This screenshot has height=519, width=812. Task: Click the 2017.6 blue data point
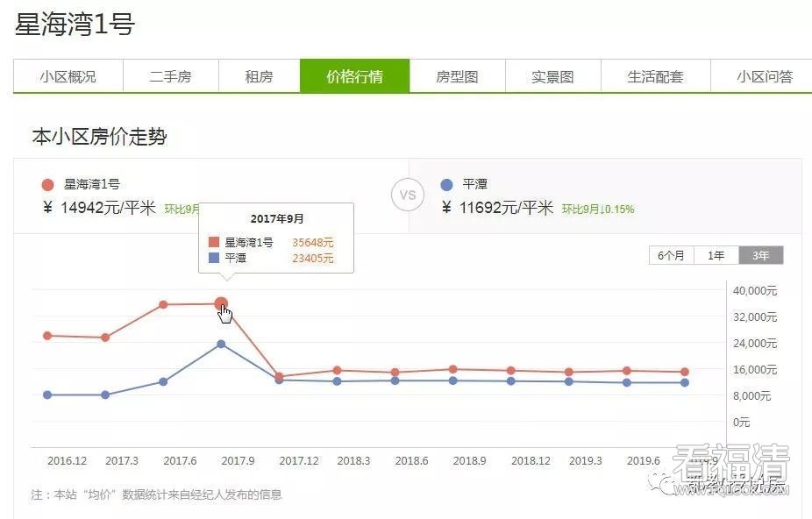coord(163,381)
